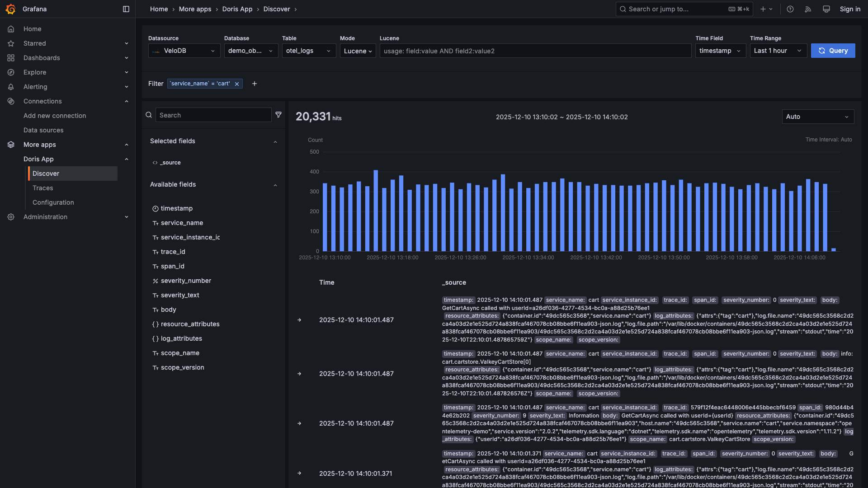The image size is (868, 488).
Task: Remove the service_name cart filter
Action: (x=236, y=84)
